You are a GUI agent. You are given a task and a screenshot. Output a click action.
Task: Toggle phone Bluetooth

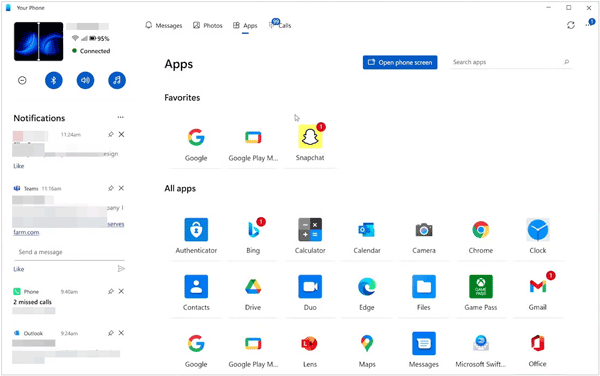pos(54,80)
